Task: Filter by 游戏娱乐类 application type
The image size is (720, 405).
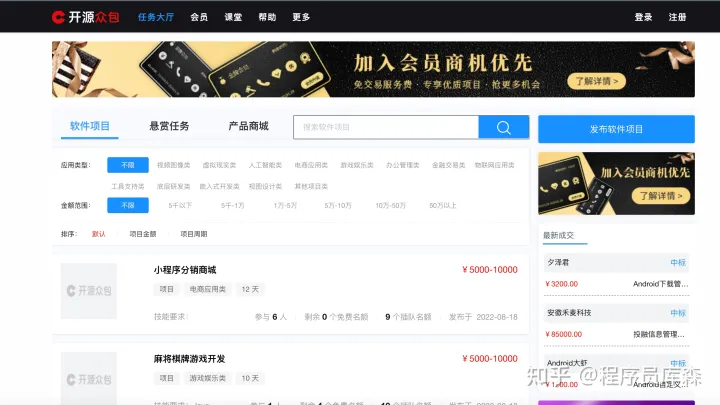Action: [357, 165]
